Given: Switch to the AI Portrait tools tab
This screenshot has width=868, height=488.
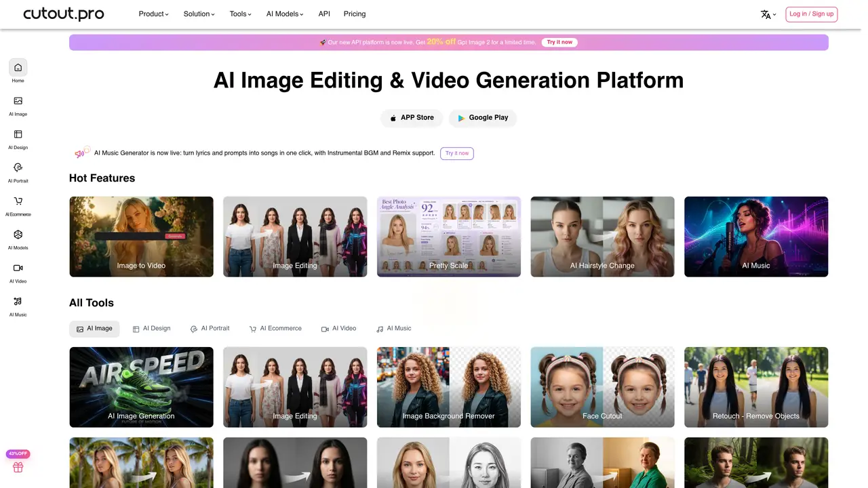Looking at the screenshot, I should click(x=210, y=329).
